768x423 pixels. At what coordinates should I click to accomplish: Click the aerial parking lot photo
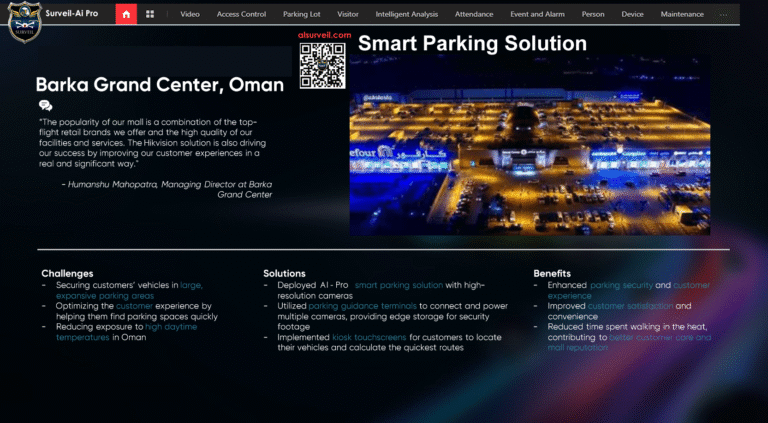point(529,145)
